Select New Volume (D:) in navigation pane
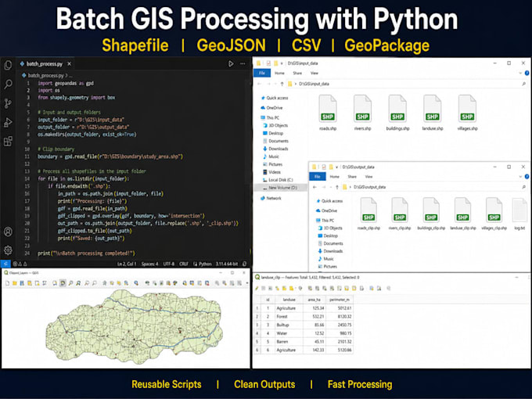 pyautogui.click(x=282, y=188)
